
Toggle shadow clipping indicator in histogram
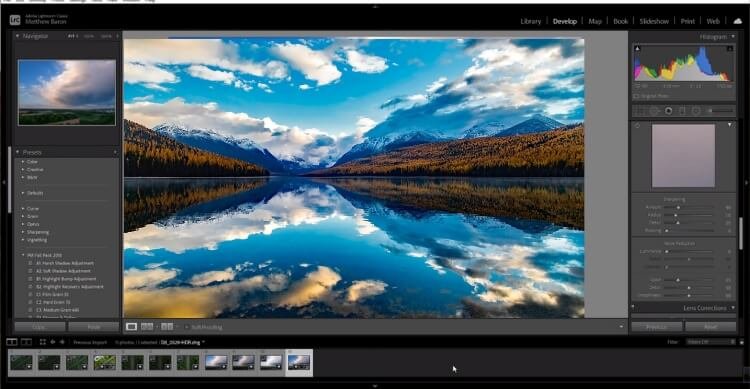click(637, 48)
